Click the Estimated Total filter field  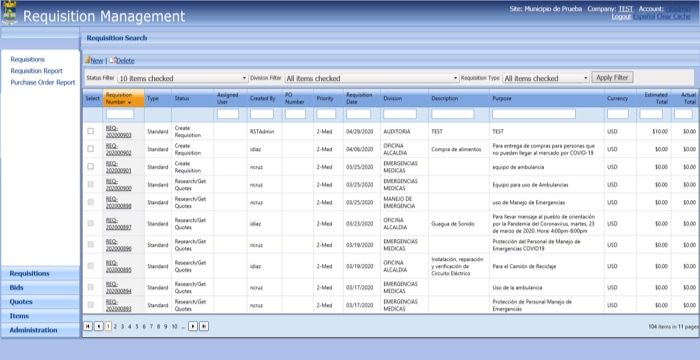651,114
